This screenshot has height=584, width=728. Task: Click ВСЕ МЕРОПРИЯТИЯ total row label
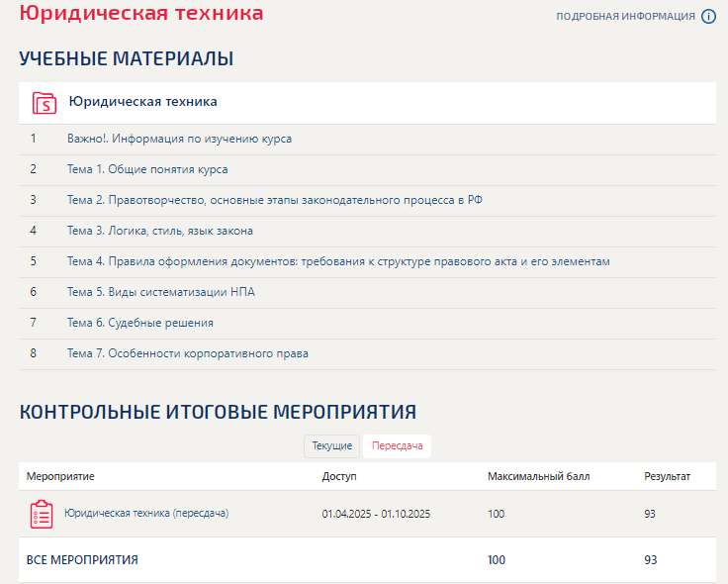82,560
